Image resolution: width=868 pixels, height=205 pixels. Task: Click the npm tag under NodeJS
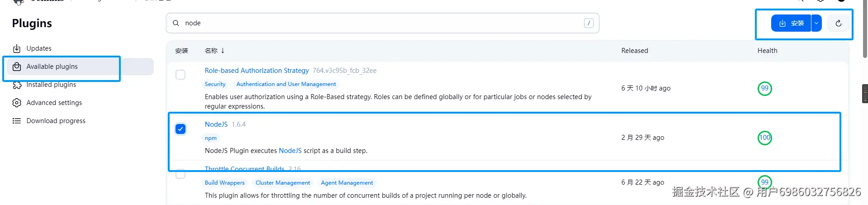click(x=211, y=138)
